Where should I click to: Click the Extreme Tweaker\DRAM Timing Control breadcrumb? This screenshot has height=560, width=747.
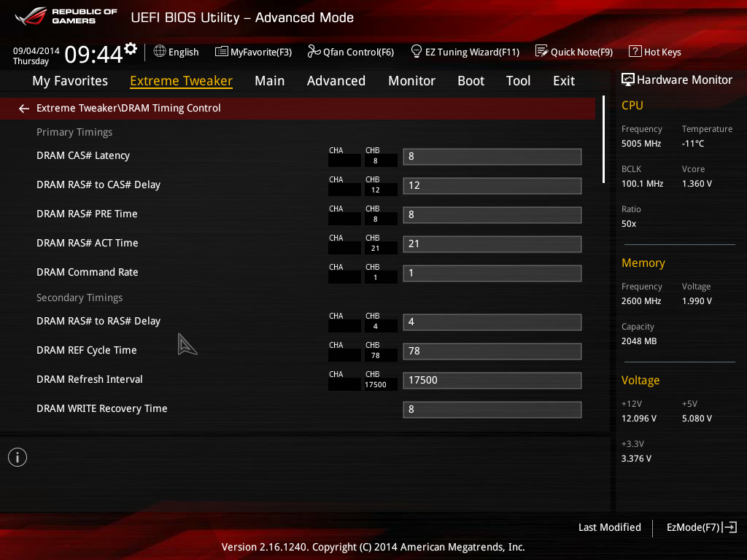tap(128, 108)
